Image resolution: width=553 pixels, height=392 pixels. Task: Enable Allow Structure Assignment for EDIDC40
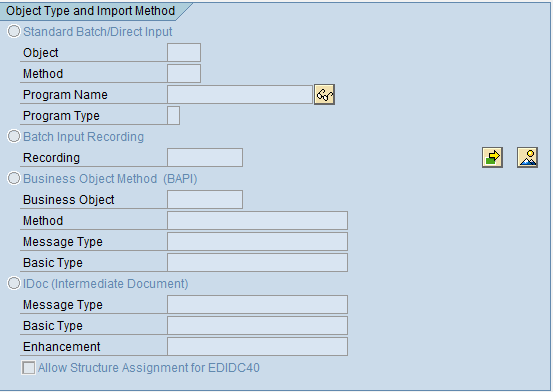(x=29, y=368)
